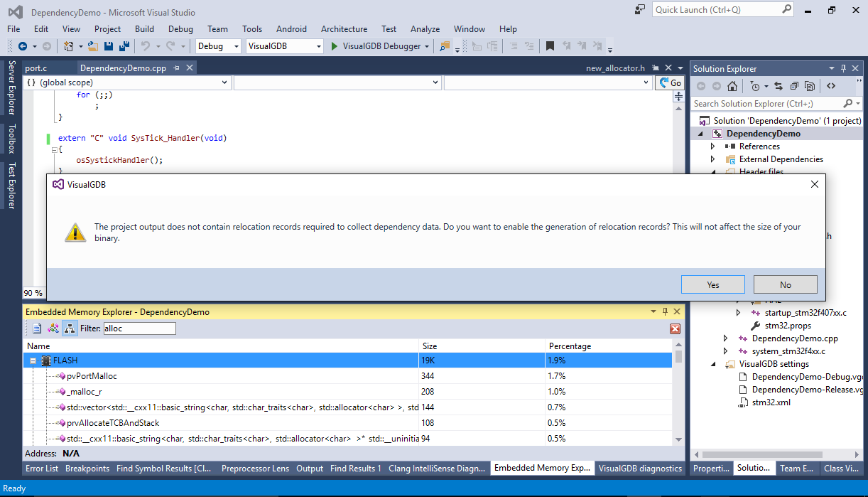The width and height of the screenshot is (868, 497).
Task: Click the pin icon on the DependencyDemo.cpp tab
Action: pyautogui.click(x=177, y=68)
